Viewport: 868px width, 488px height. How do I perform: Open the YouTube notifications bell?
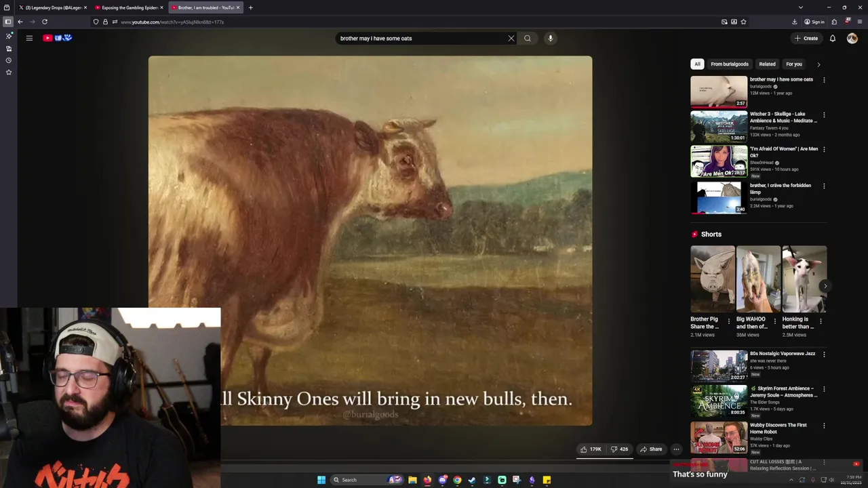[x=833, y=38]
